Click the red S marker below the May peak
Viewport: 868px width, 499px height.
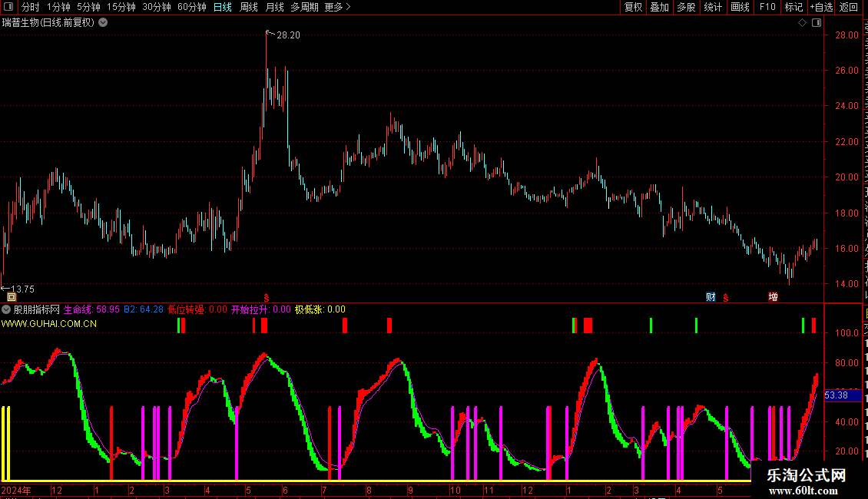point(267,298)
